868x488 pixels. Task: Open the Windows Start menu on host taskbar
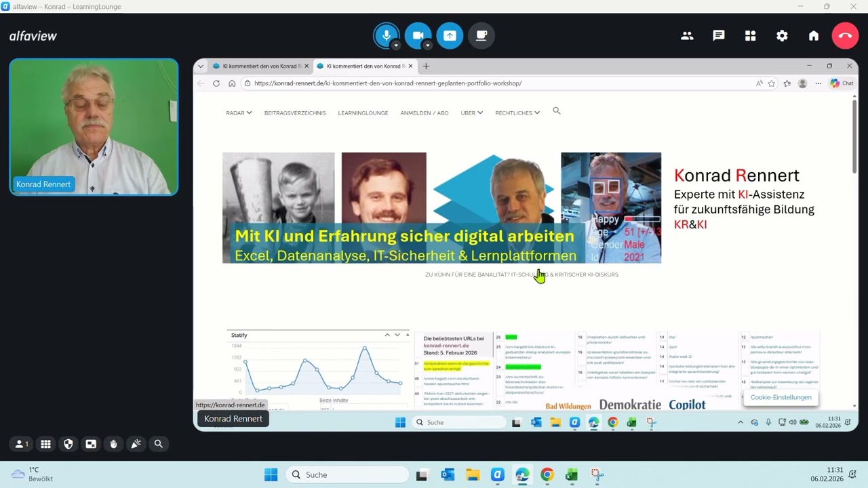pyautogui.click(x=271, y=474)
